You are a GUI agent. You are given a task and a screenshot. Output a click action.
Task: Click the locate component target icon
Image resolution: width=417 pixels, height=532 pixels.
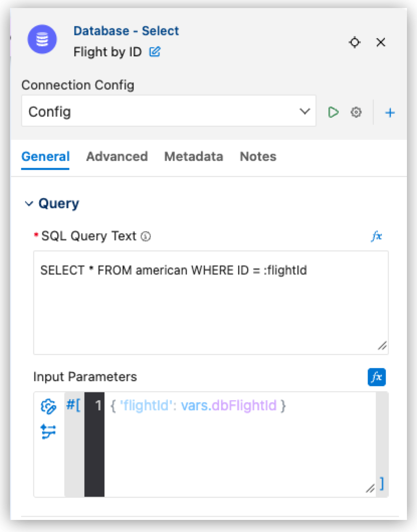tap(355, 42)
